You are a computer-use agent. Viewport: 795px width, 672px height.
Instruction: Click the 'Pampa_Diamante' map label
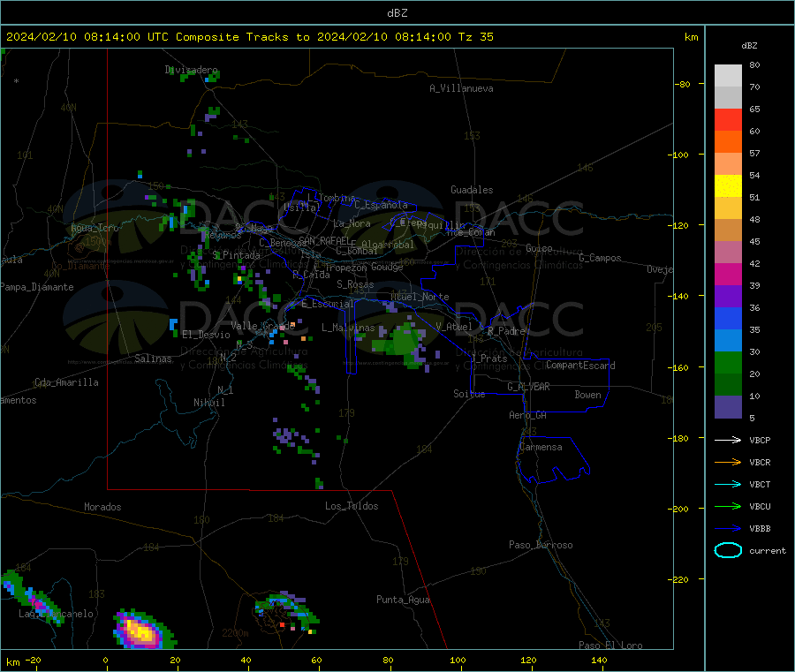(x=36, y=287)
